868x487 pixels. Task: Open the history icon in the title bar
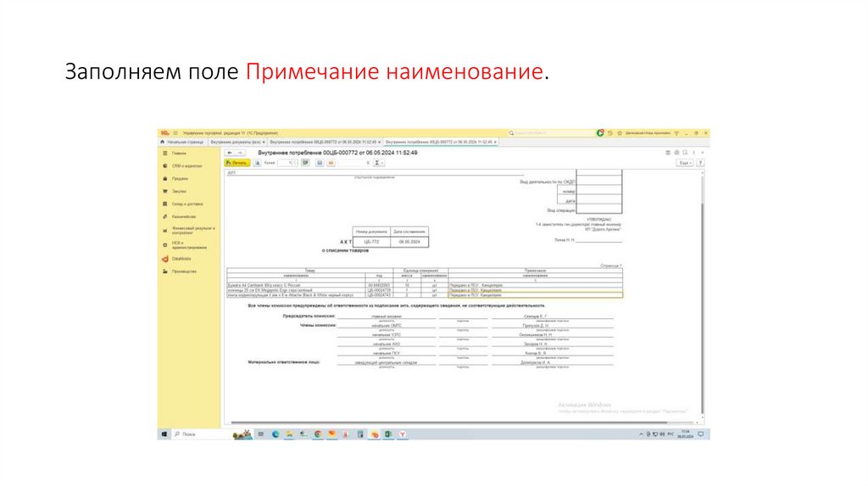[x=610, y=133]
